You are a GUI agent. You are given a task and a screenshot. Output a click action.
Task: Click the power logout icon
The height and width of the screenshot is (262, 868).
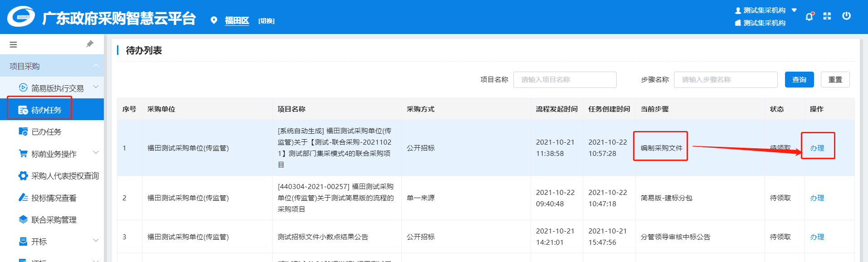[846, 16]
